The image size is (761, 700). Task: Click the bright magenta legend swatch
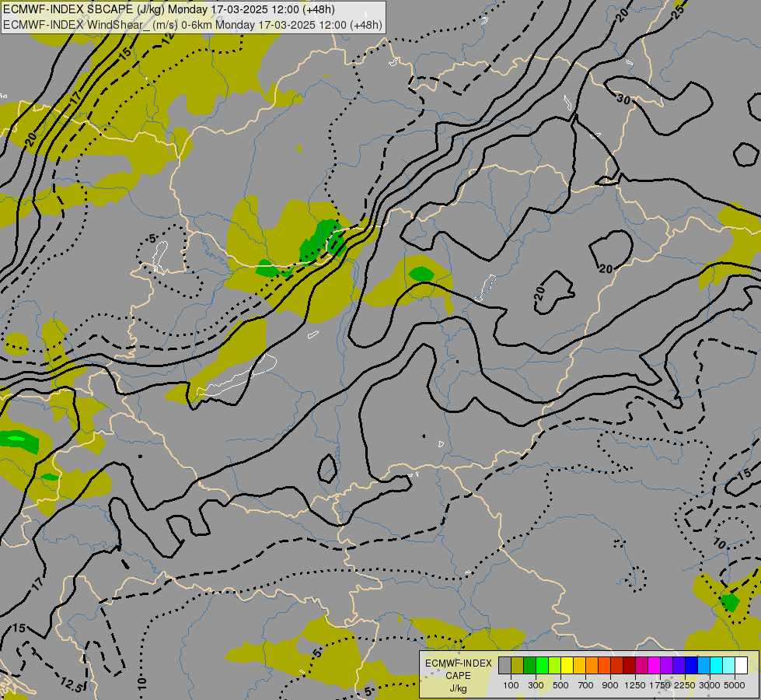[655, 666]
